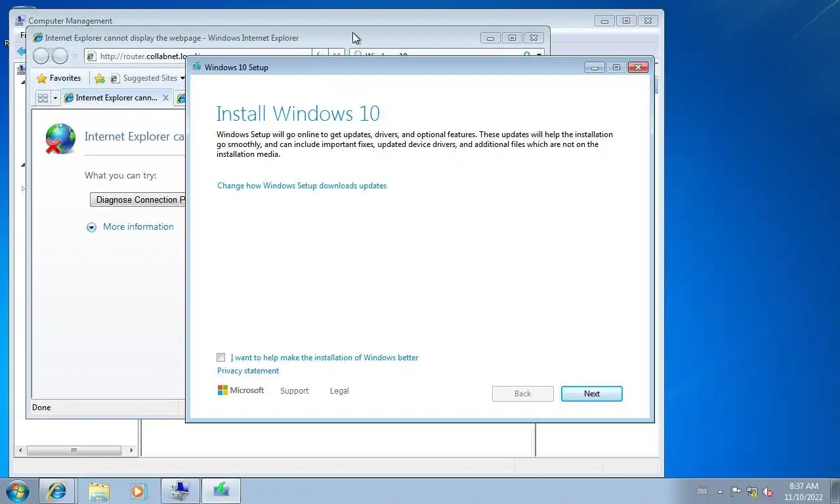Click the Quick Tabs grid icon in IE

43,98
